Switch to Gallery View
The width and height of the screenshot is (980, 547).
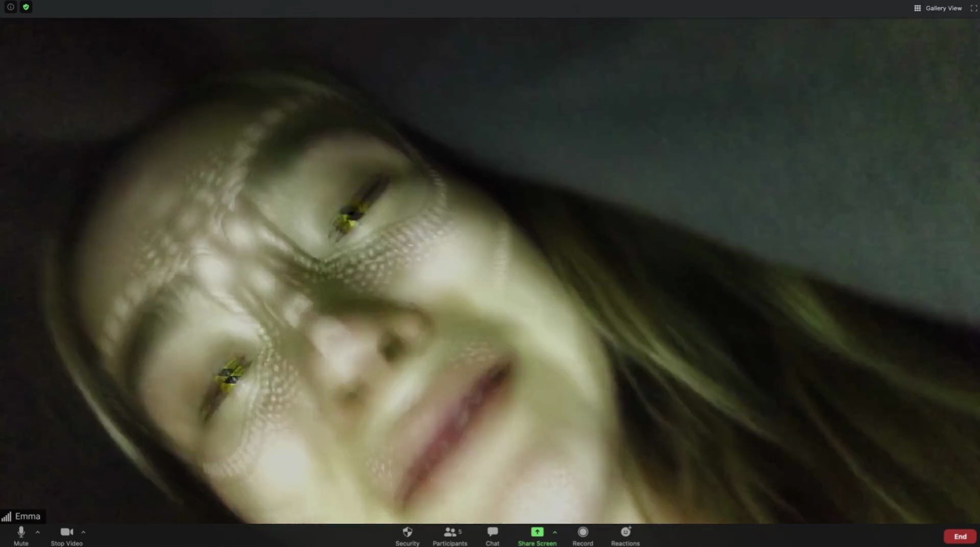[938, 8]
